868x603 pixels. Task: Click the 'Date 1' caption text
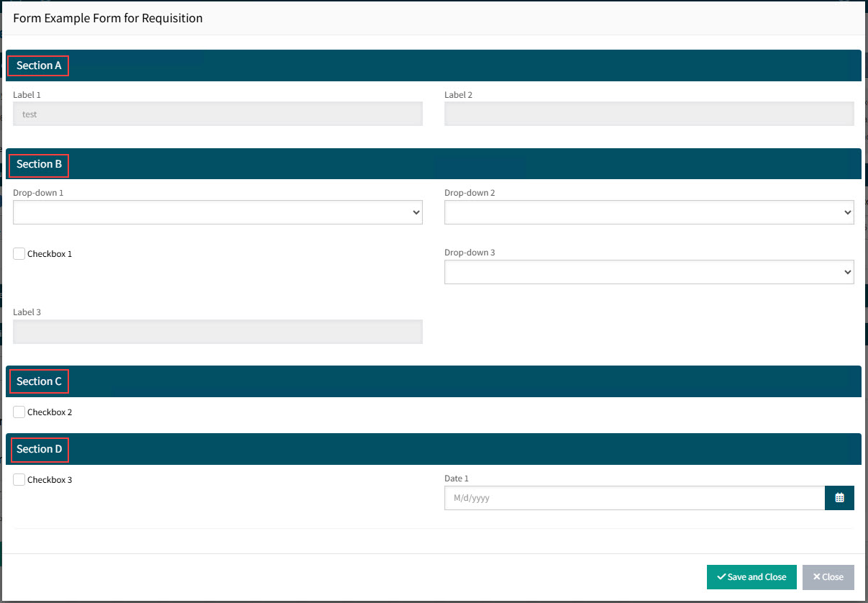457,479
